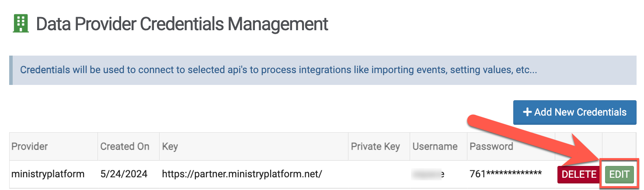Select the ministryplatform provider cell

tap(48, 174)
